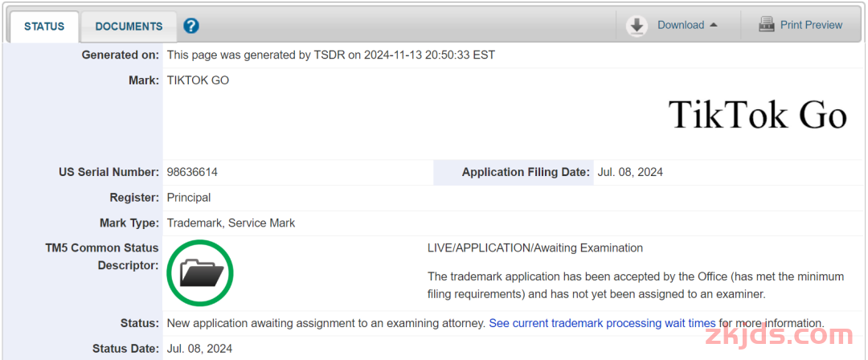
Task: Select the STATUS tab
Action: pos(44,26)
